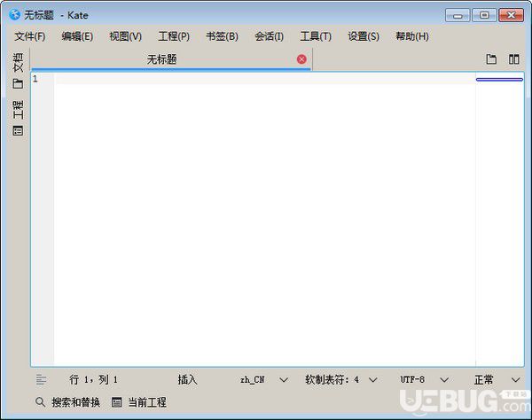The width and height of the screenshot is (532, 420).
Task: Open the 设置(S) menu
Action: [x=364, y=36]
